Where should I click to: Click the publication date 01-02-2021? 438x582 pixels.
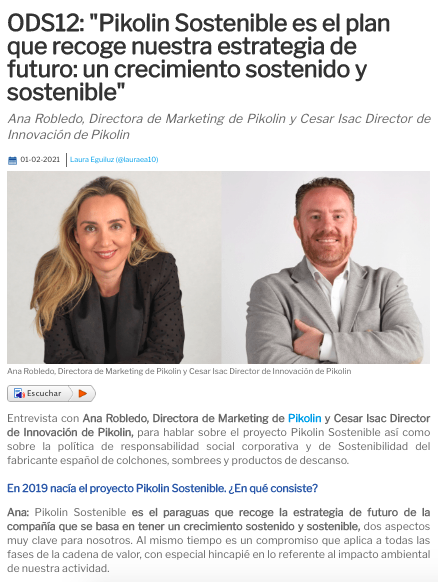point(40,159)
